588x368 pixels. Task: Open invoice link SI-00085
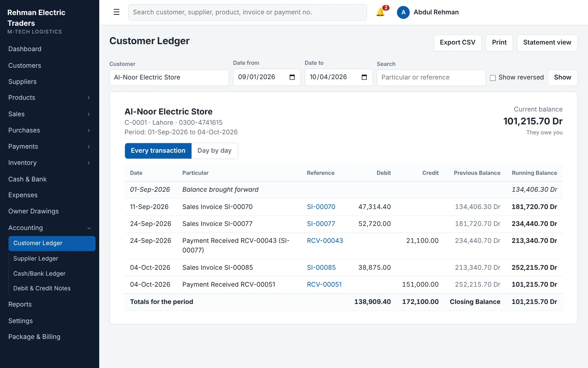321,268
